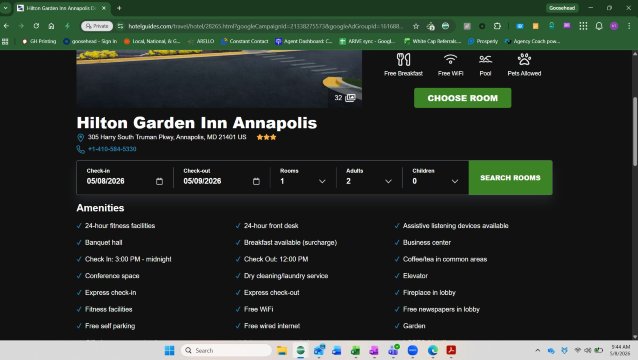Click the profile avatar in browser toolbar
The height and width of the screenshot is (360, 638).
coord(614,26)
